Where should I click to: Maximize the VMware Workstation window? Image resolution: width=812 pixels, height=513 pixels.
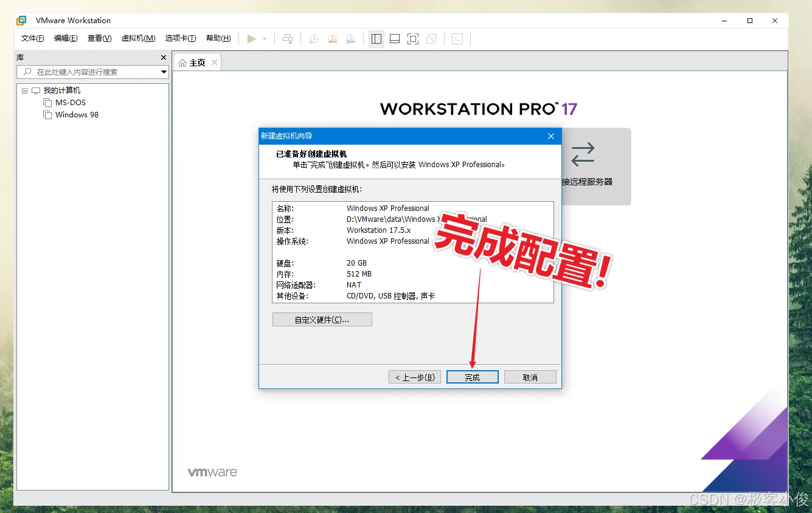750,21
